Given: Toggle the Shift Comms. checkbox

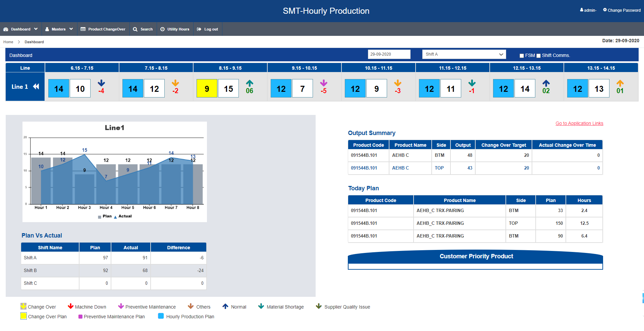Looking at the screenshot, I should tap(538, 56).
